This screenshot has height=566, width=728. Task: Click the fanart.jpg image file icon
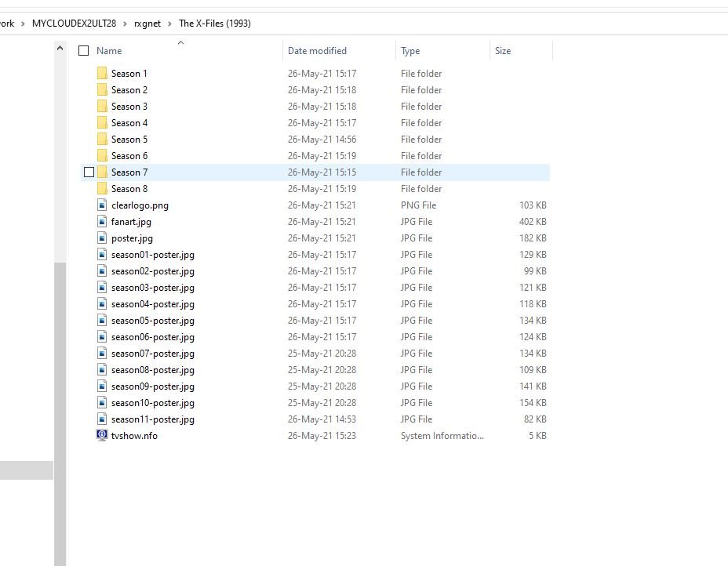(x=102, y=221)
